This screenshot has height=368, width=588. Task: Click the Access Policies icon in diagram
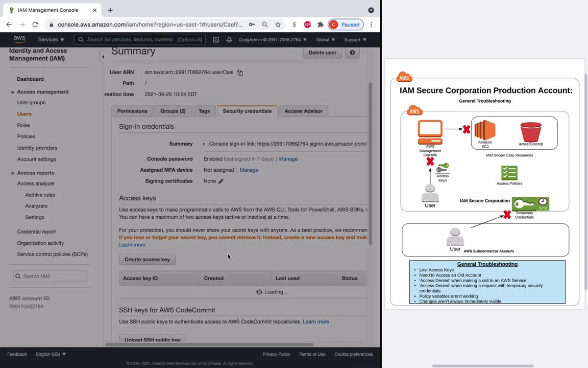[x=509, y=173]
